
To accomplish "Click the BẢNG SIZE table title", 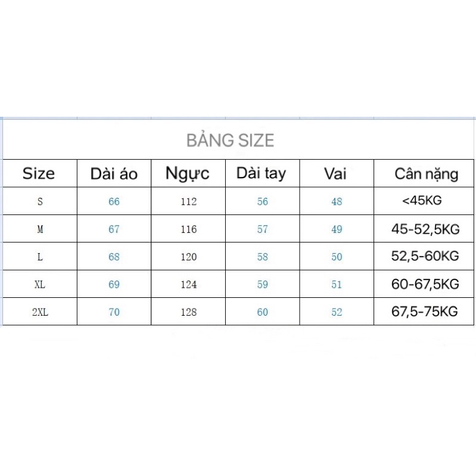I will (x=230, y=141).
